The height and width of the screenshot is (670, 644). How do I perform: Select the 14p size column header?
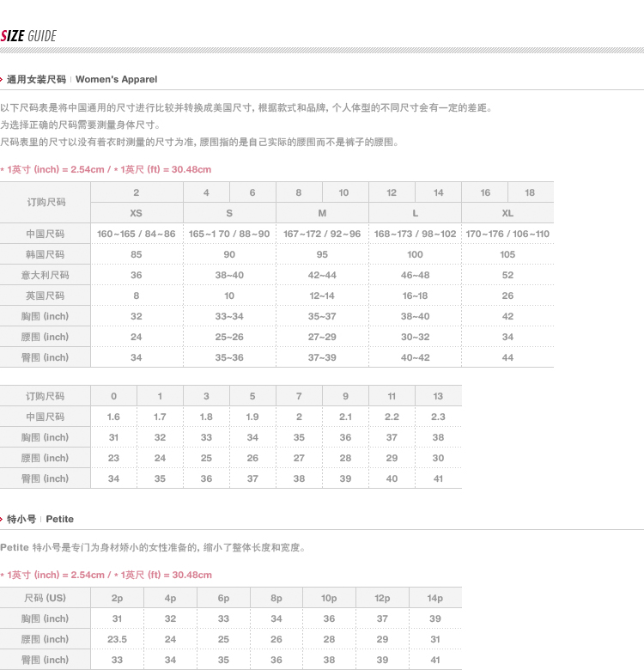[x=435, y=598]
